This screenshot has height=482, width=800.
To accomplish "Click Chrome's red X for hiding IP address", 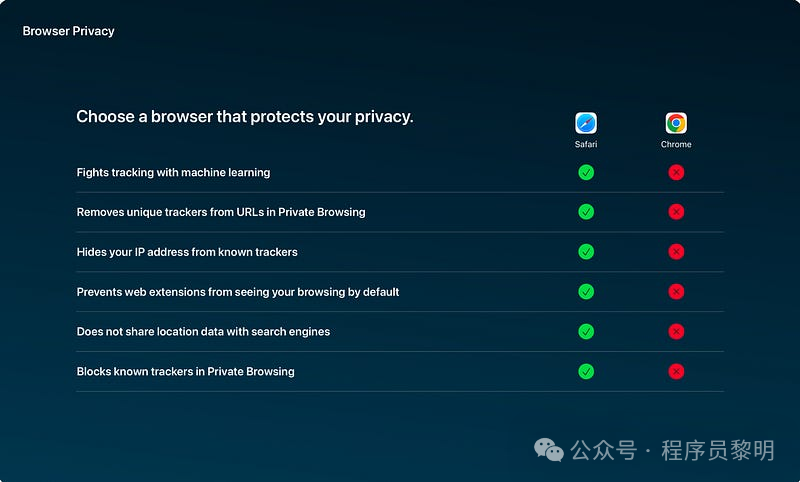I will [x=676, y=251].
